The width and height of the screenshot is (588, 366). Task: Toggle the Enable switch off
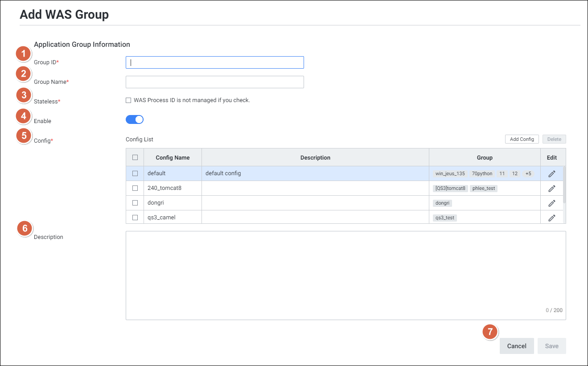click(135, 119)
